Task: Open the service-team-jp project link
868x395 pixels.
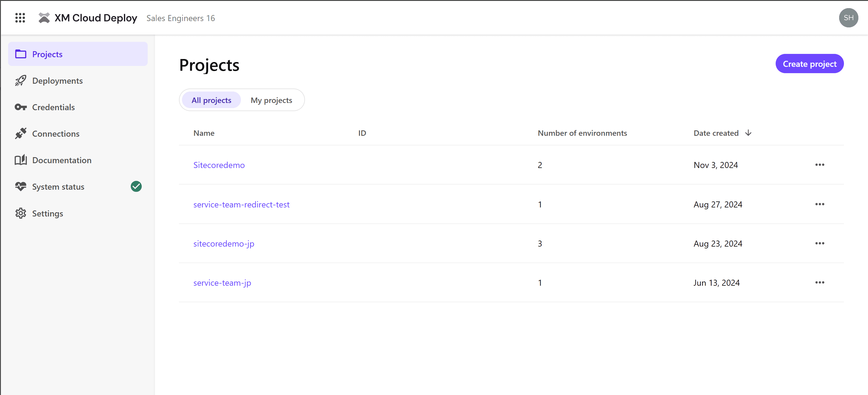Action: [222, 283]
